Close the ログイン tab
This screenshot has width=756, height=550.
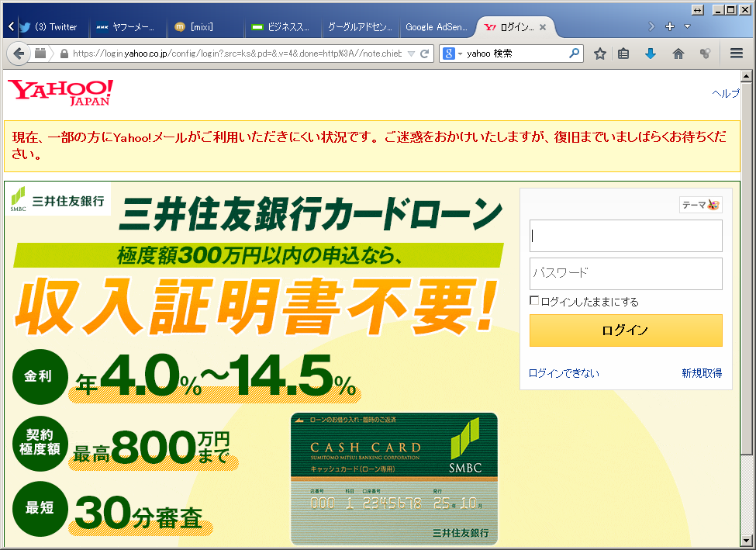point(543,27)
